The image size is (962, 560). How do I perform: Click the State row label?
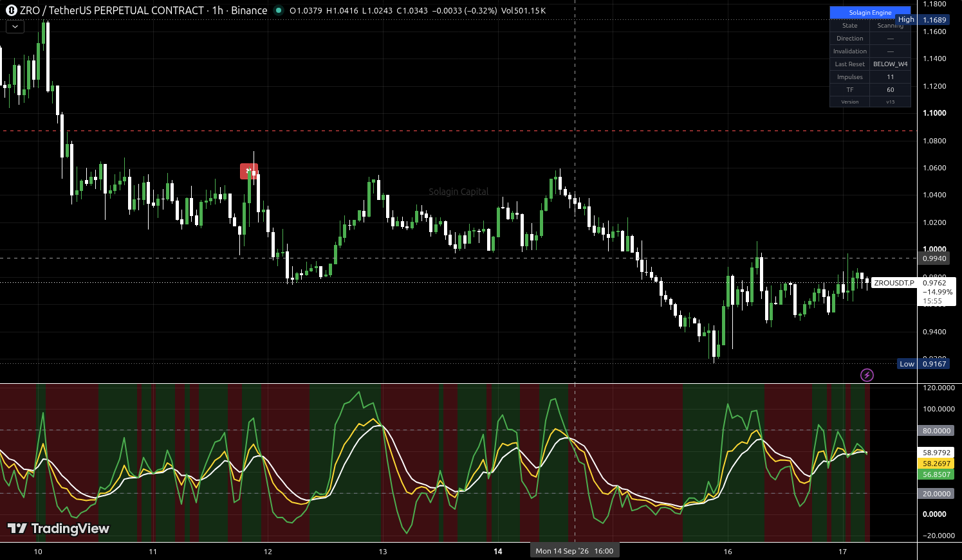click(849, 26)
